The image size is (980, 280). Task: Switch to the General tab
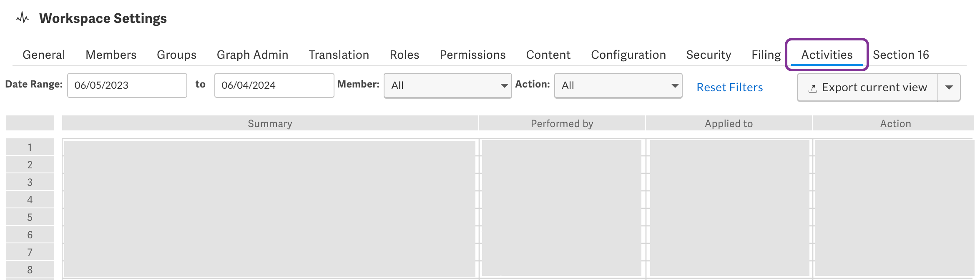click(44, 55)
